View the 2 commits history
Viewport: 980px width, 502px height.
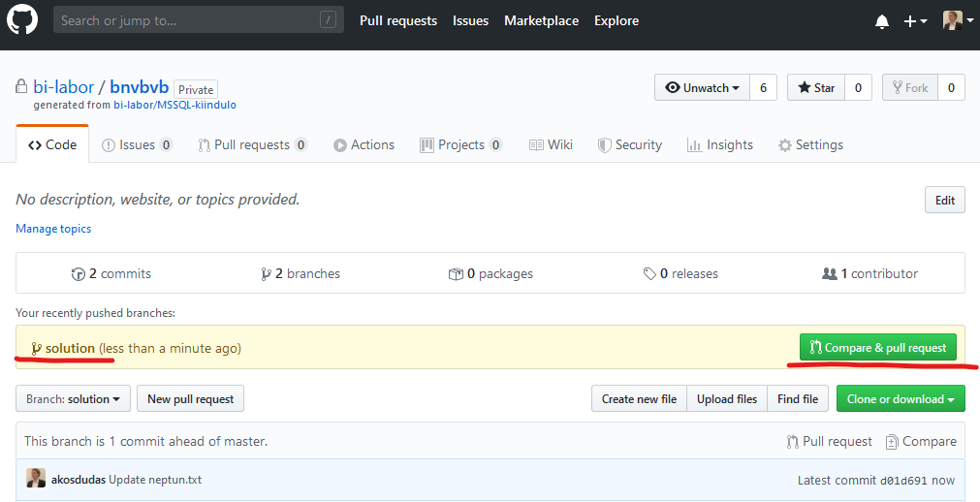(111, 273)
